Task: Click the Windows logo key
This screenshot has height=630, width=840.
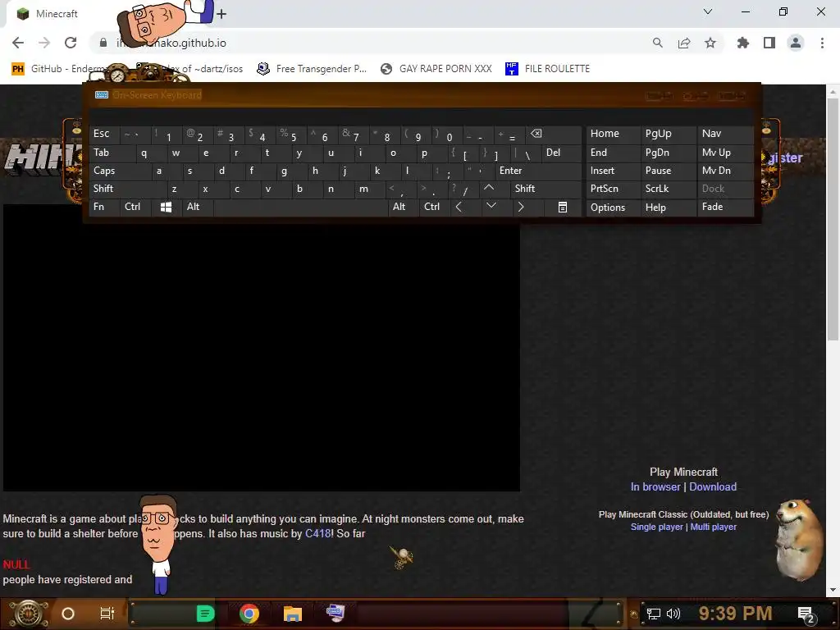Action: click(x=166, y=207)
